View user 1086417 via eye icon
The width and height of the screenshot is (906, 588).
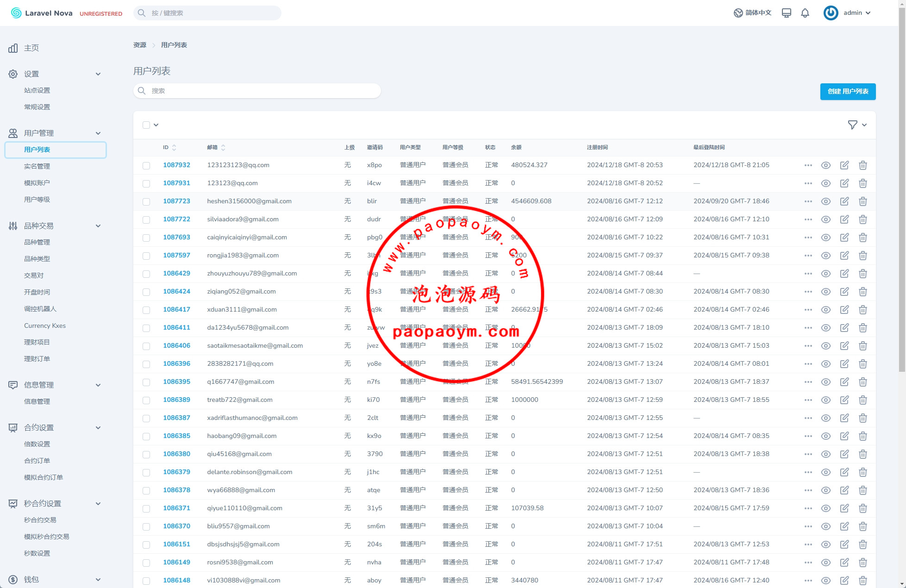coord(826,310)
